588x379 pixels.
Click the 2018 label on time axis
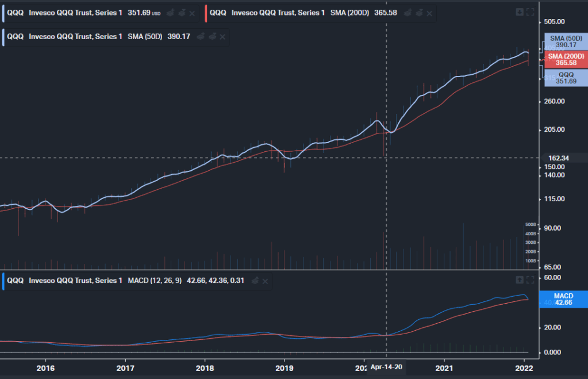(x=205, y=367)
